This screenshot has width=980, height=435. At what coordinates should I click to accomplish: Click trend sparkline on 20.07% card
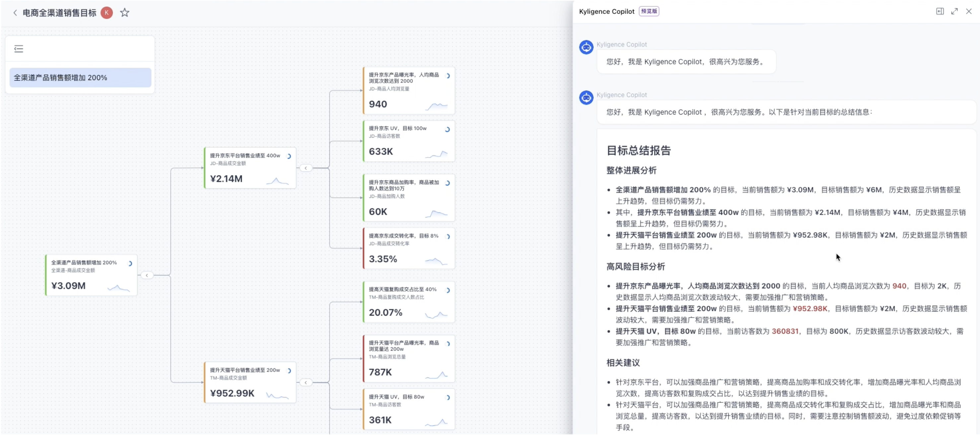437,315
